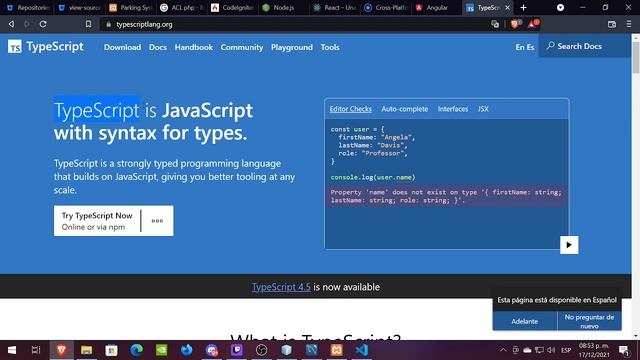Viewport: 640px width, 360px height.
Task: Click the Adelante button in language popup
Action: (x=524, y=321)
